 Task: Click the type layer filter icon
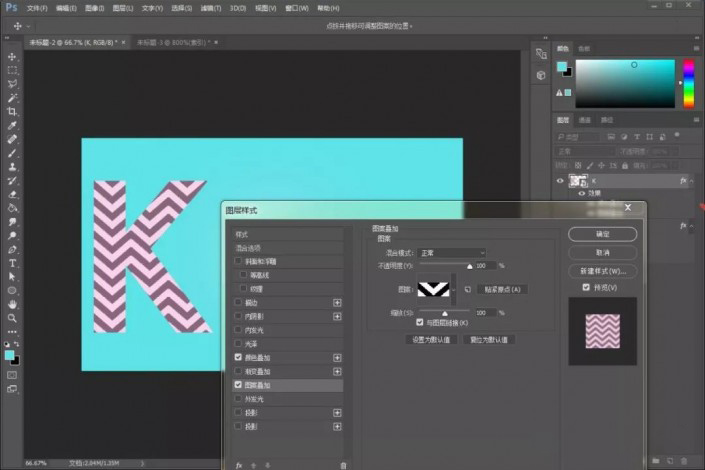coord(637,137)
